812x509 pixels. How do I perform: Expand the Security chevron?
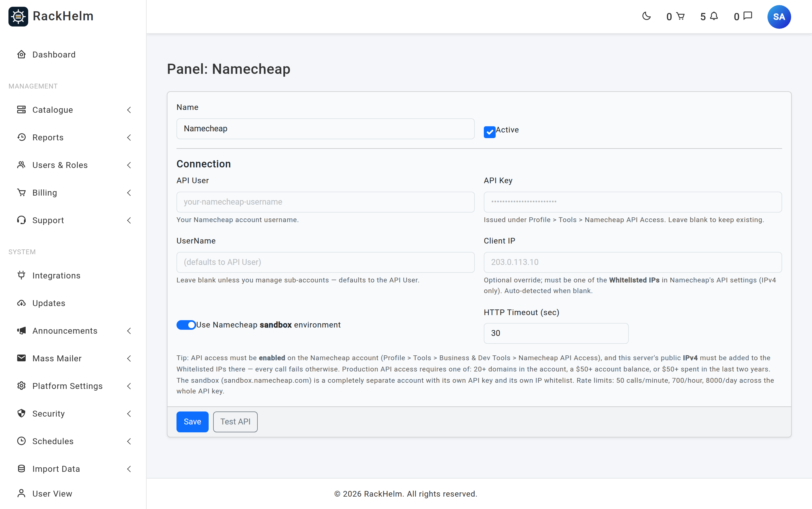coord(129,413)
